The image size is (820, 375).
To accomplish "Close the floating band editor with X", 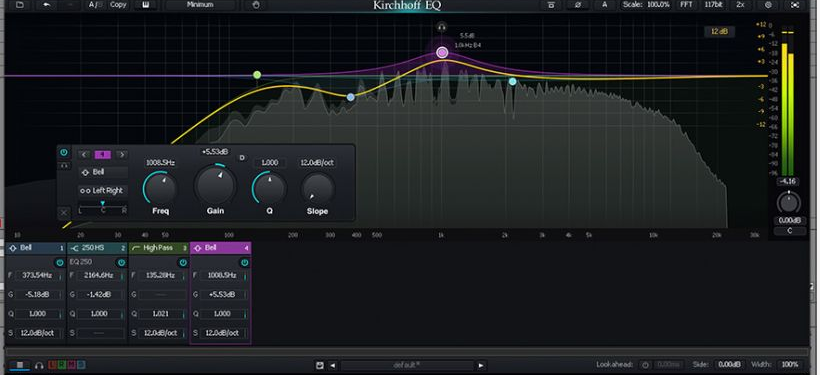I will pos(64,212).
